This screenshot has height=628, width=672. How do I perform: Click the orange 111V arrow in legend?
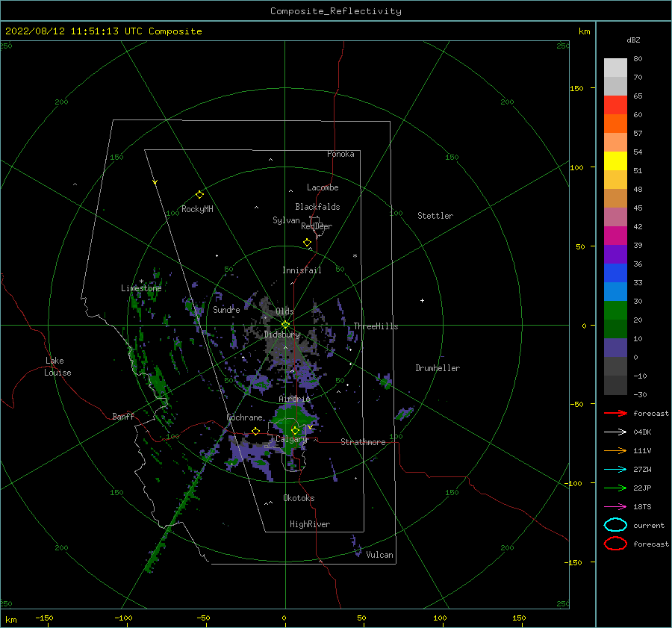tap(615, 450)
